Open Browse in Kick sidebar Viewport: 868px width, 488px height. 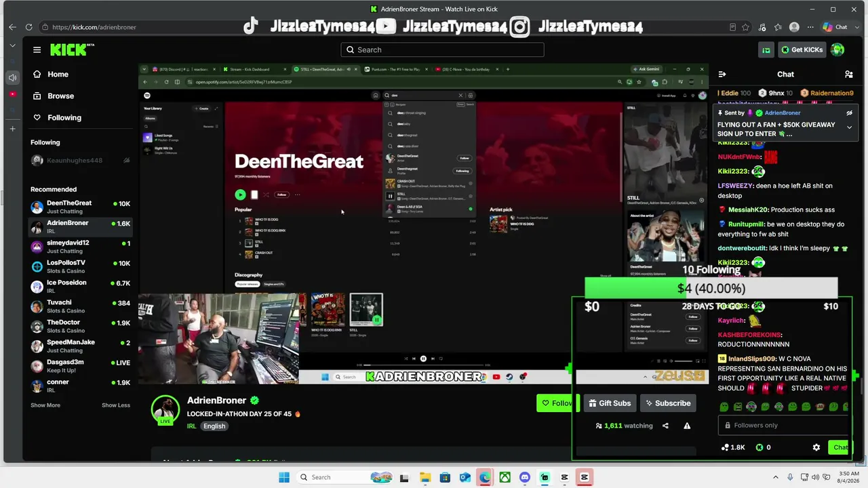tap(53, 96)
